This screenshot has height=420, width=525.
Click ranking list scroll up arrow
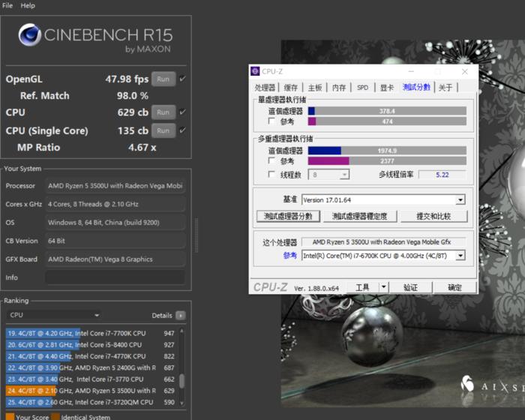(x=181, y=331)
